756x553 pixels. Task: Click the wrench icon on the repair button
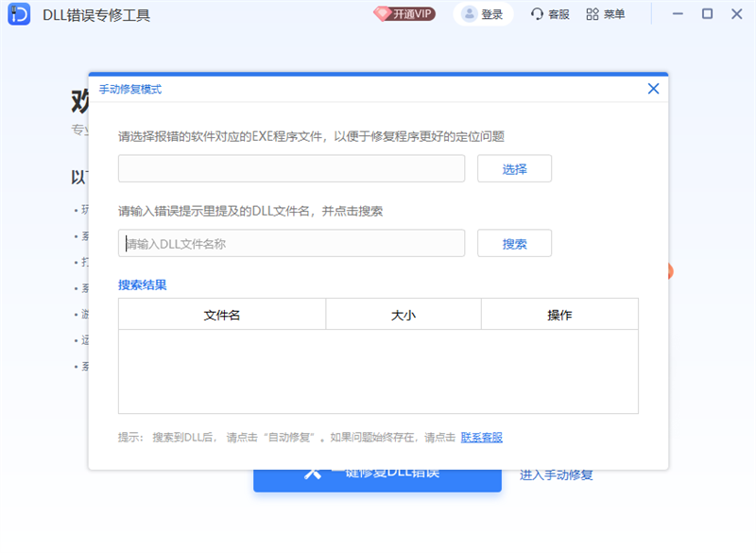coord(312,474)
